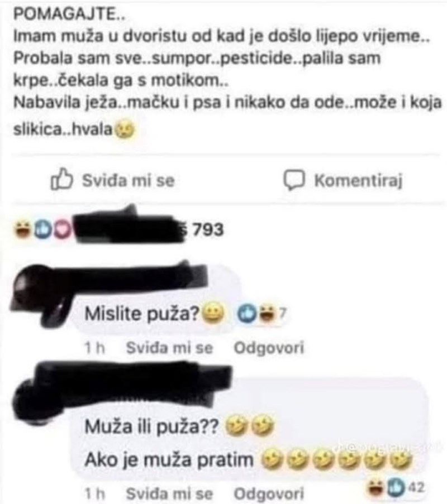Click the speech bubble icon beside Komentiraj
The image size is (447, 504).
pos(294,180)
